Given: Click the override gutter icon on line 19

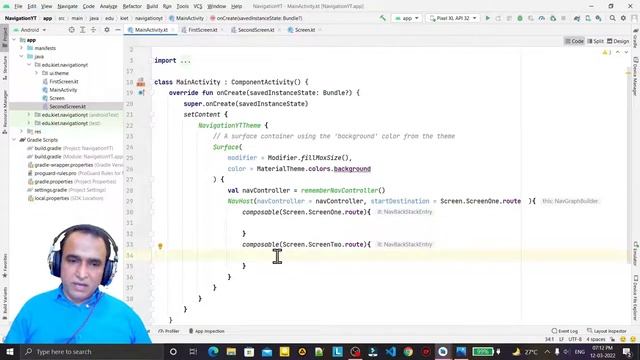Looking at the screenshot, I should point(141,93).
